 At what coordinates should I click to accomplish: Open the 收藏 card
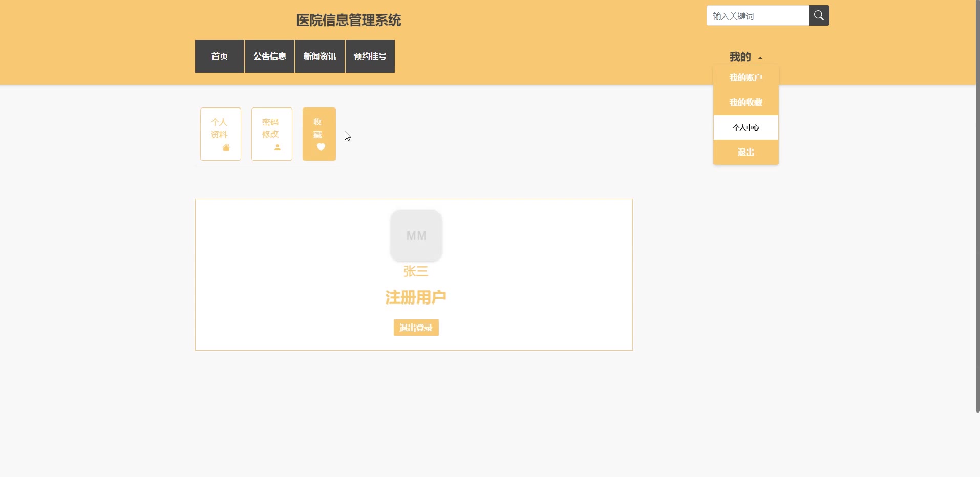(319, 134)
